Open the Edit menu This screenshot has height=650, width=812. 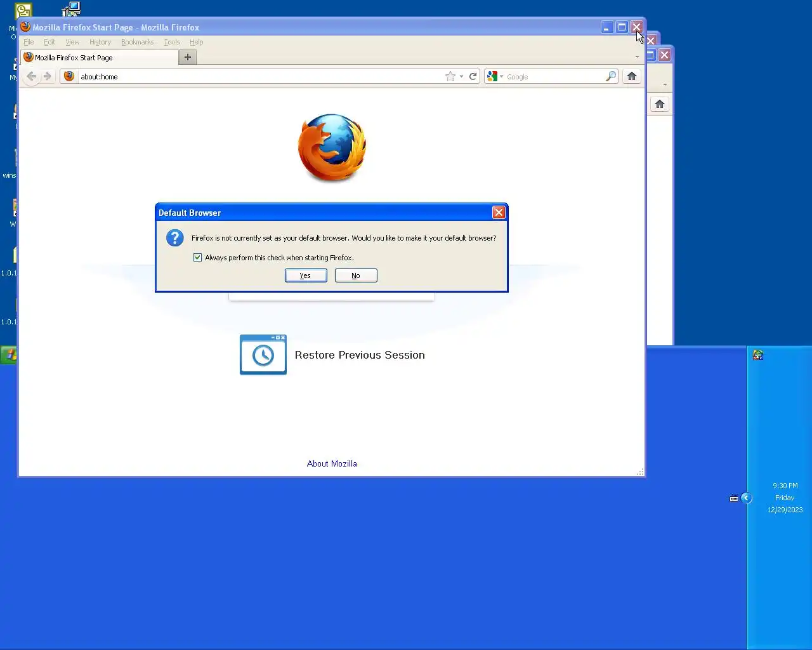(x=49, y=42)
